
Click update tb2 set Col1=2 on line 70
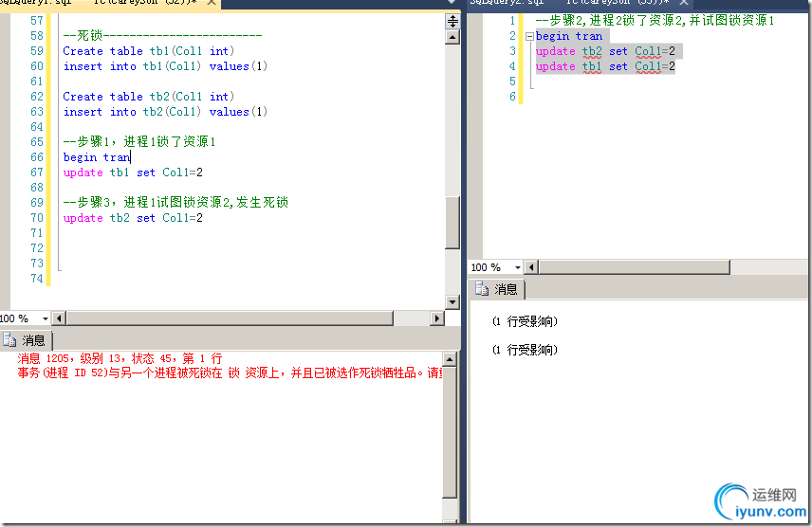pos(133,218)
